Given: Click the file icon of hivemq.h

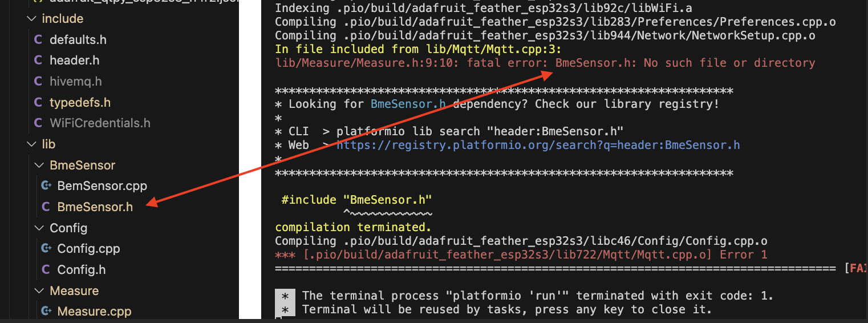Looking at the screenshot, I should click(x=38, y=81).
